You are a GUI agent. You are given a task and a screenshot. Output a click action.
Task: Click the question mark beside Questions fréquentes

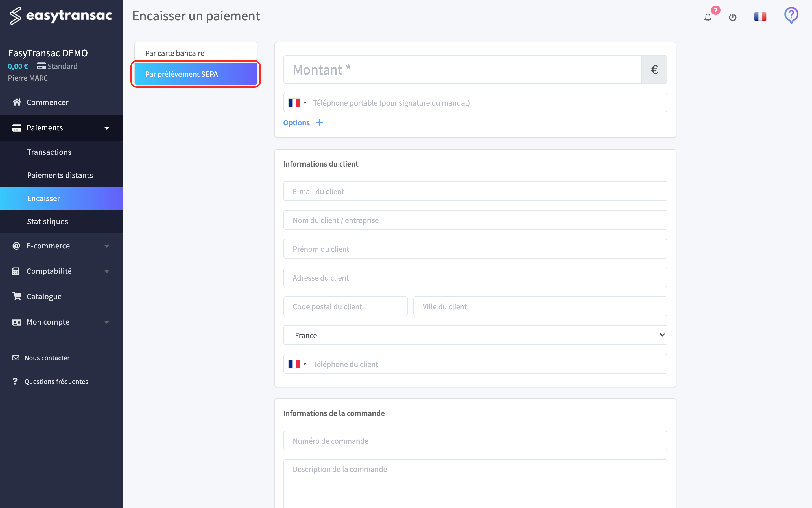click(15, 381)
